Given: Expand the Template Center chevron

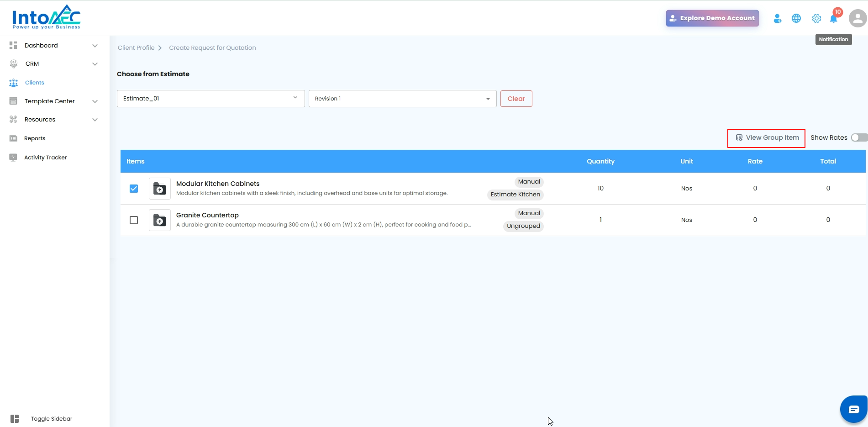Looking at the screenshot, I should point(95,101).
